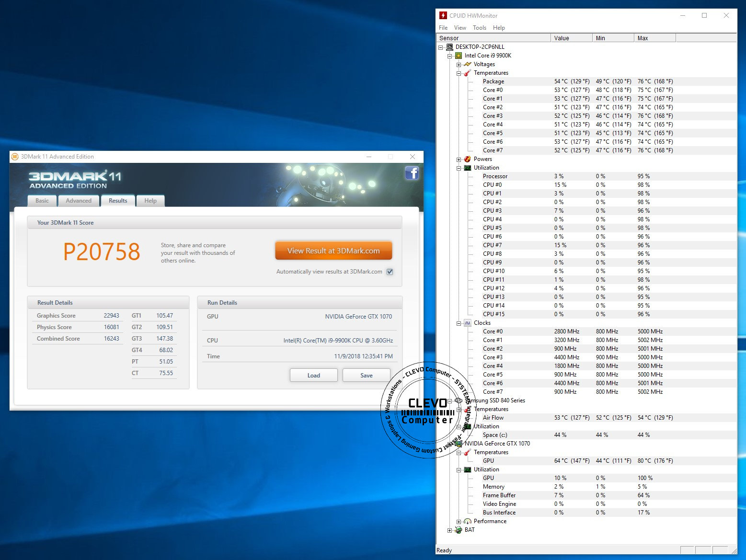Image resolution: width=746 pixels, height=560 pixels.
Task: Open the View menu in HWMonitor
Action: [460, 28]
